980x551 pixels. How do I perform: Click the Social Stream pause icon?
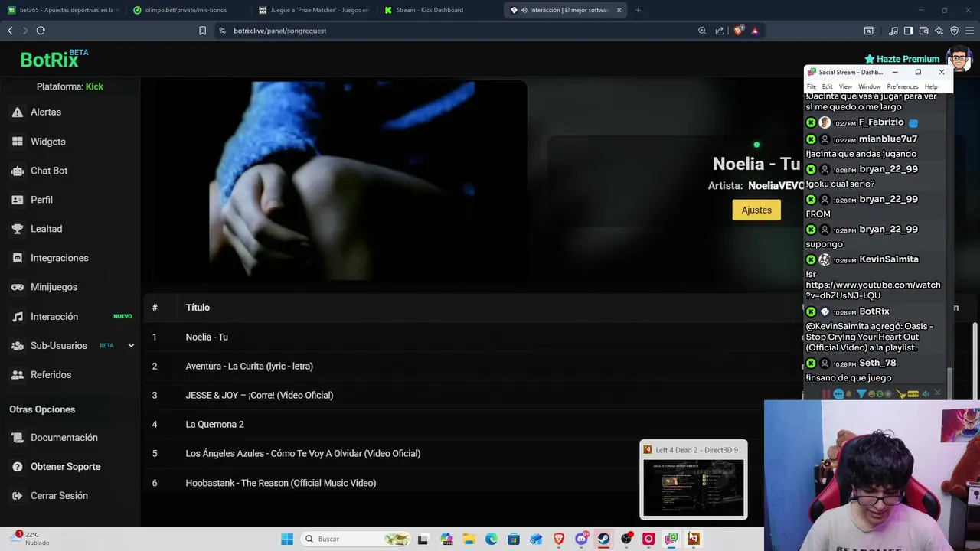(826, 393)
